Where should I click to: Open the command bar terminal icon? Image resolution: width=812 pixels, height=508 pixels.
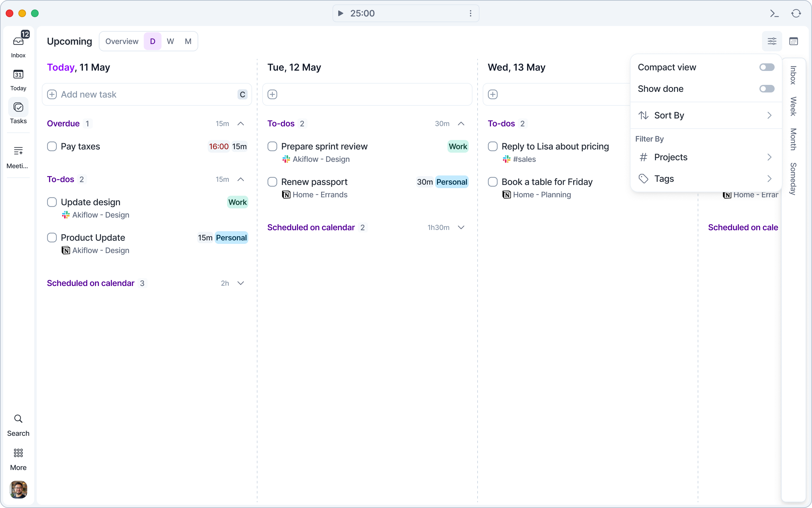pyautogui.click(x=774, y=13)
